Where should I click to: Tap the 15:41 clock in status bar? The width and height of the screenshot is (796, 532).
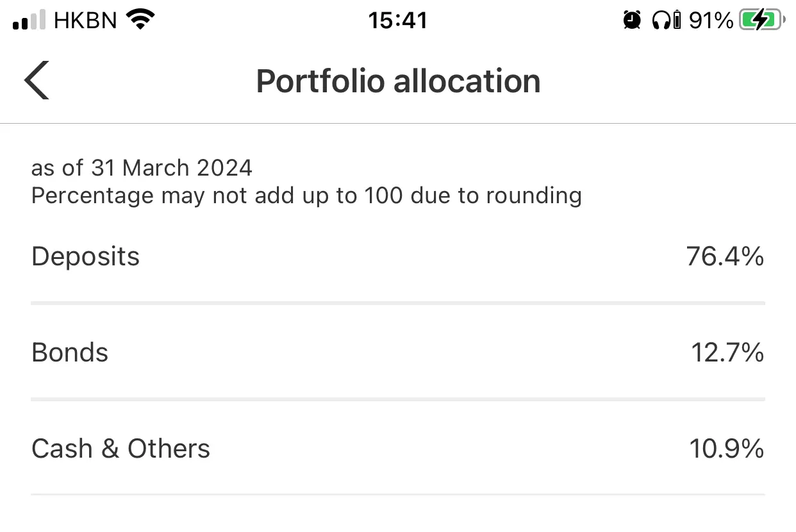click(x=398, y=21)
